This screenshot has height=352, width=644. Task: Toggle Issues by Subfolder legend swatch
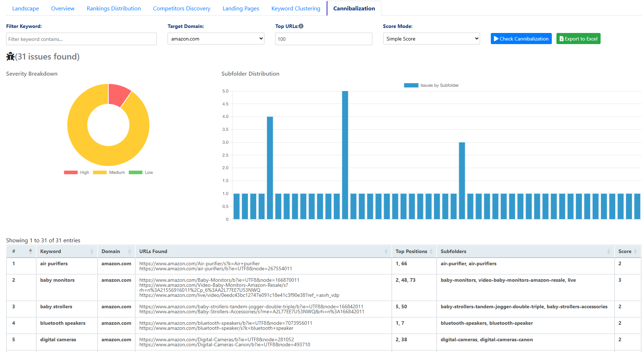point(411,85)
